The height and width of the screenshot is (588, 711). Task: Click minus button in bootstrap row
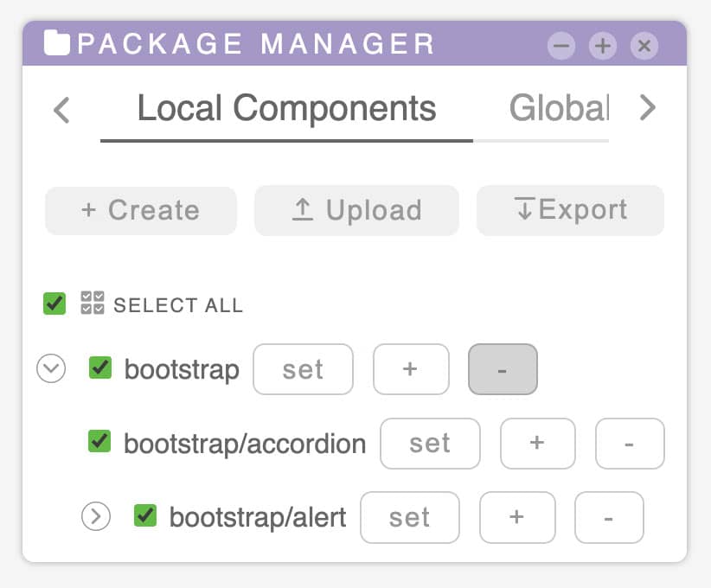pos(503,369)
